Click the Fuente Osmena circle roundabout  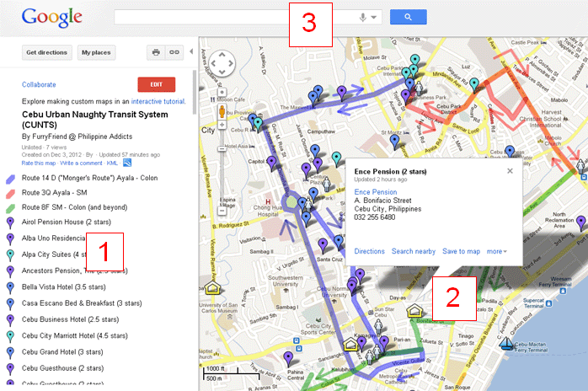point(291,202)
